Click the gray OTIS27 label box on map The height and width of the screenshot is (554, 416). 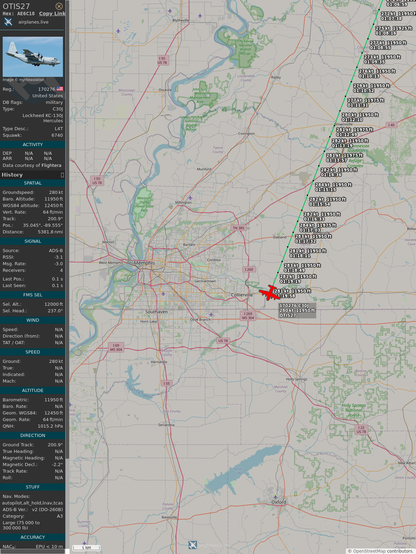pyautogui.click(x=297, y=310)
